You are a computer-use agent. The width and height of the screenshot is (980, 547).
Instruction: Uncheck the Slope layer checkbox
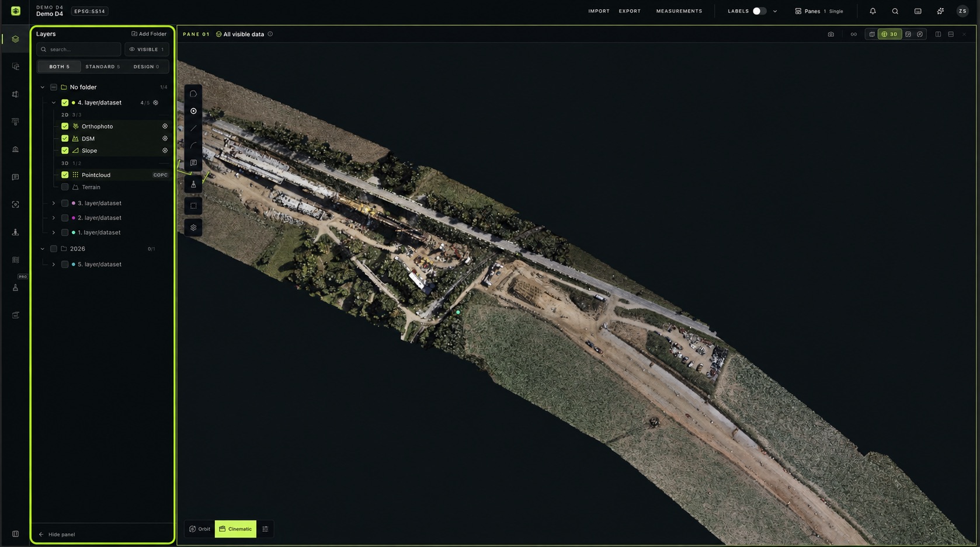click(65, 151)
